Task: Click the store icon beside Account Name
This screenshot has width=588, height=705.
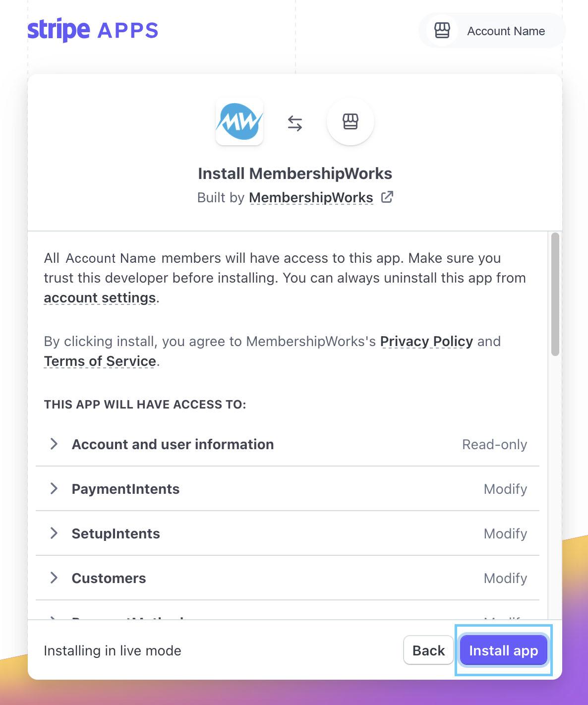Action: 442,31
